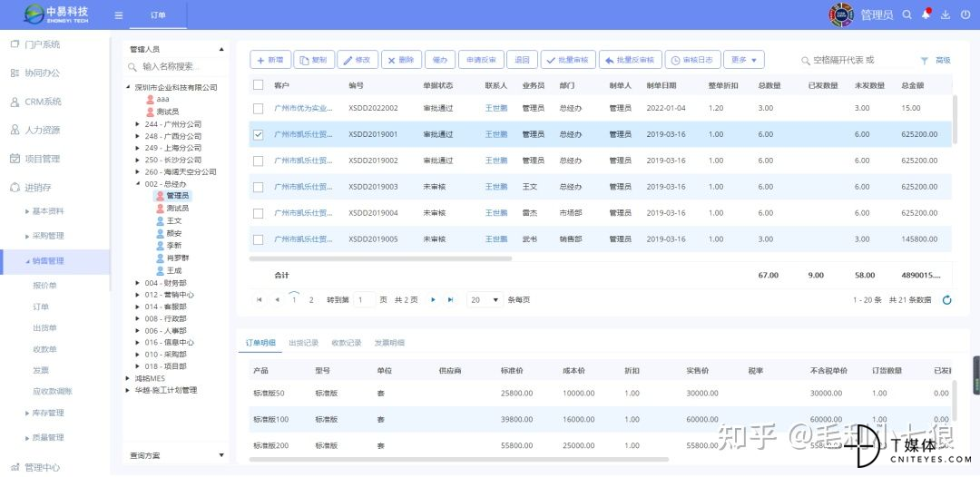Screen dimensions: 980x477
Task: Check the row XSDD2019005 checkbox
Action: [258, 239]
